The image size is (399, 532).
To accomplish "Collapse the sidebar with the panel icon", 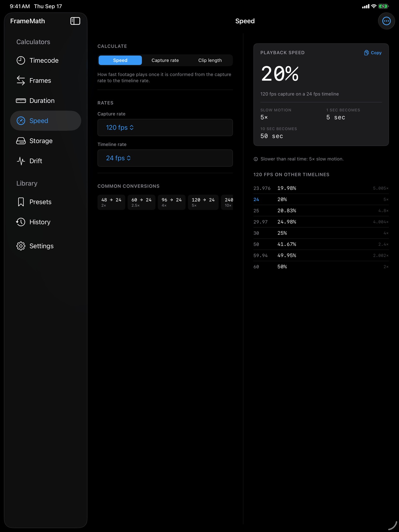I will tap(75, 21).
